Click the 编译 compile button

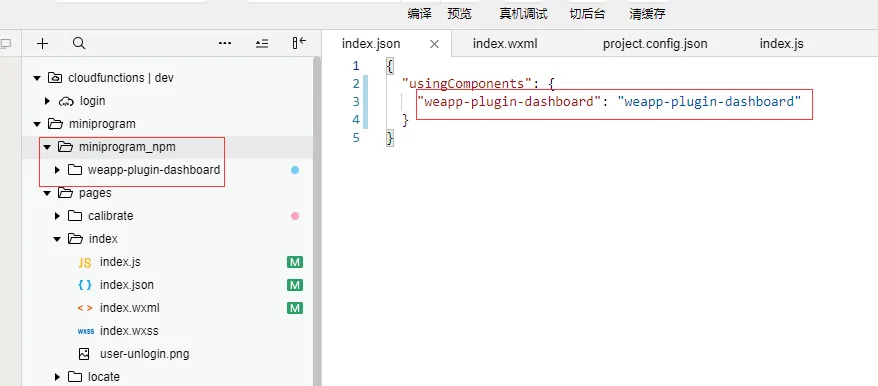pos(419,14)
